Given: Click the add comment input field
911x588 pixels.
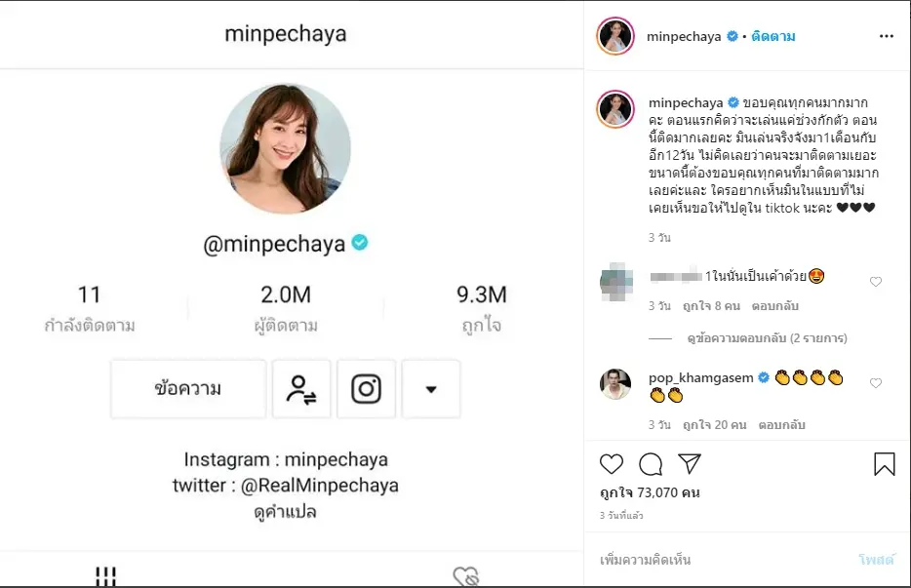Looking at the screenshot, I should click(722, 560).
